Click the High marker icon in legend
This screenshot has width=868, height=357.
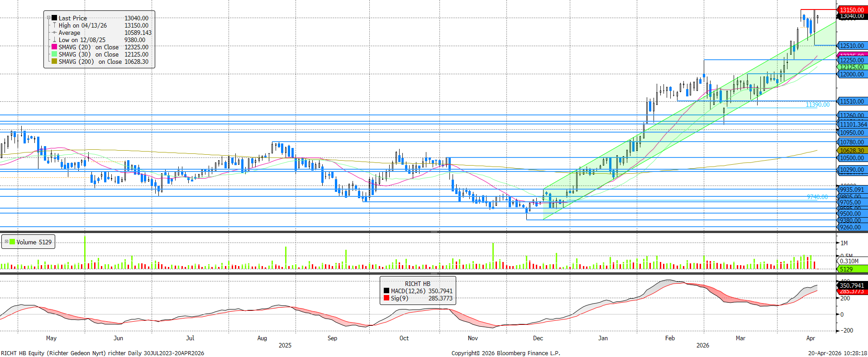pyautogui.click(x=54, y=25)
